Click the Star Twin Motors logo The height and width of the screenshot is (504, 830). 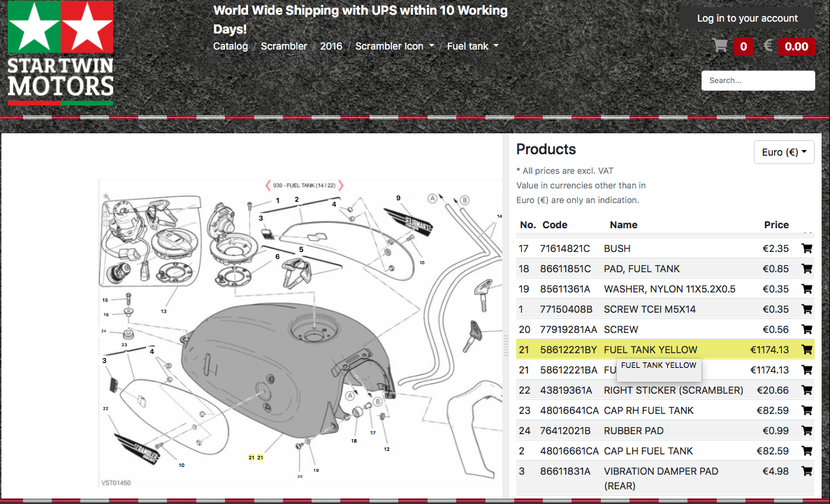pos(60,53)
